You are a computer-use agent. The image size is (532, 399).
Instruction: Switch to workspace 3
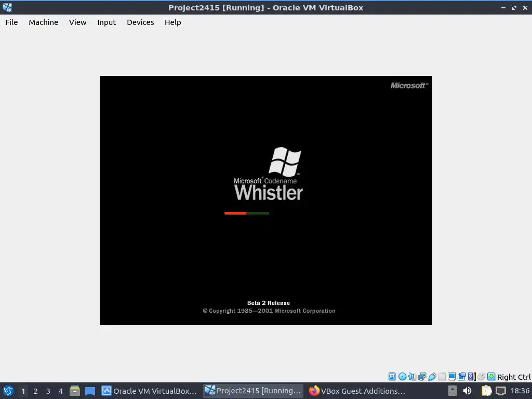coord(48,391)
